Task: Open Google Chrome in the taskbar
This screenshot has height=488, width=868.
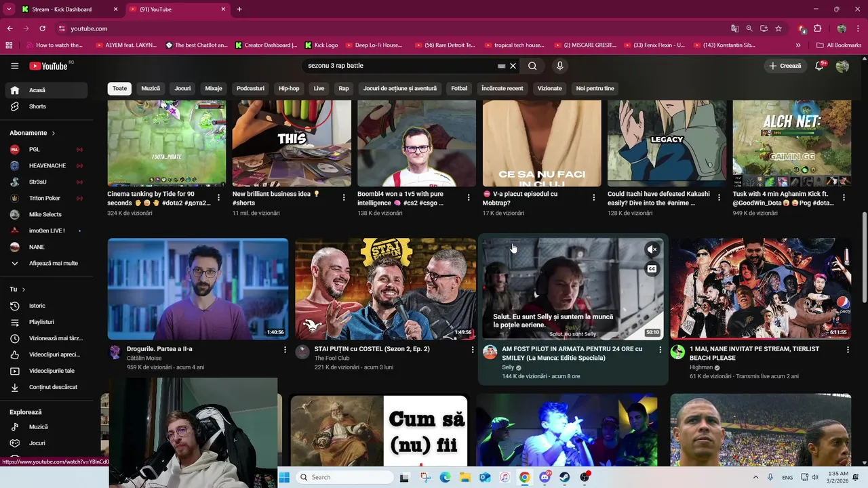Action: [x=524, y=477]
